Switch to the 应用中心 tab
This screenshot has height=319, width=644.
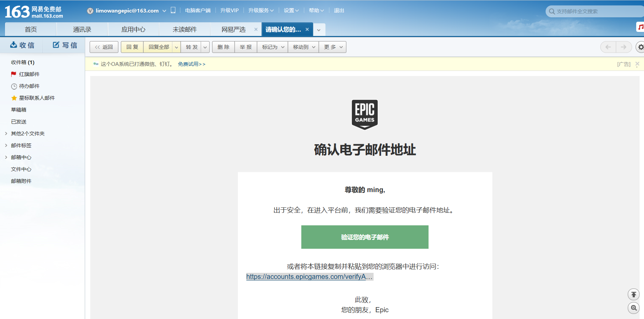click(x=133, y=30)
